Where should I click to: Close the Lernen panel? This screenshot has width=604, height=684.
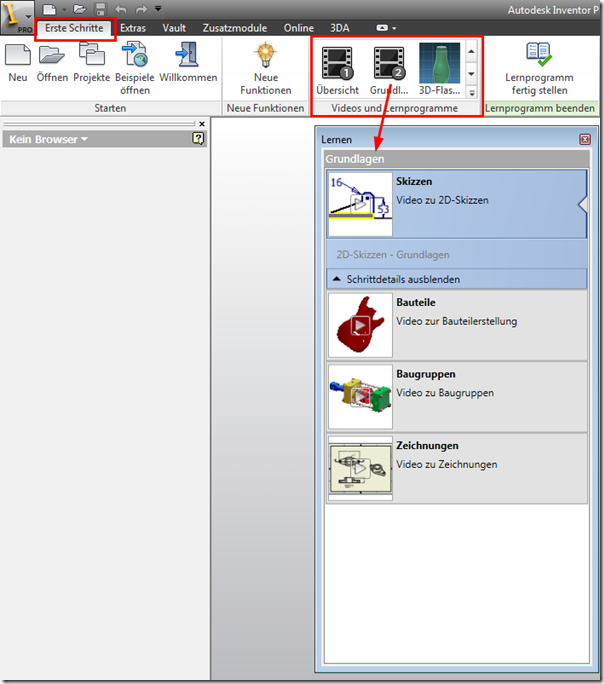coord(585,139)
